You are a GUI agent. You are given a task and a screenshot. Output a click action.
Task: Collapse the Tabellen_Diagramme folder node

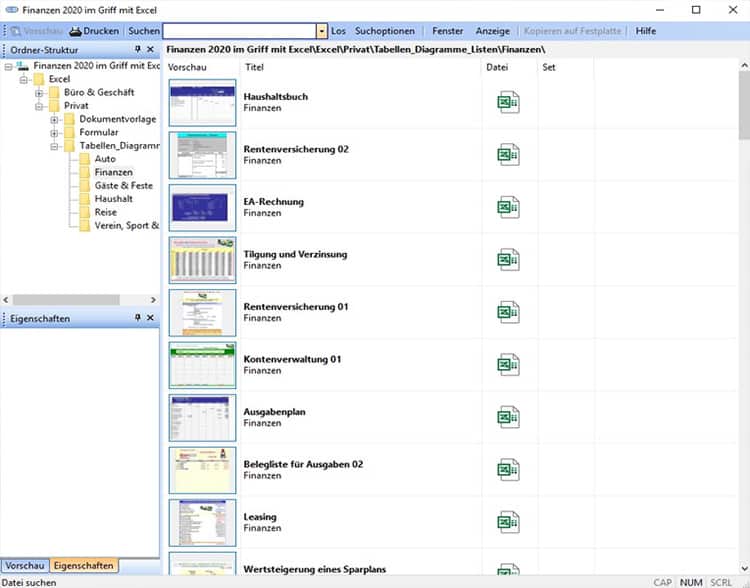pos(54,146)
